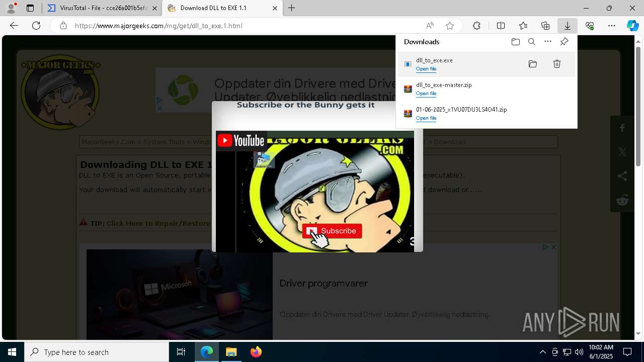View site information lock icon
The image size is (644, 362).
coord(63,26)
